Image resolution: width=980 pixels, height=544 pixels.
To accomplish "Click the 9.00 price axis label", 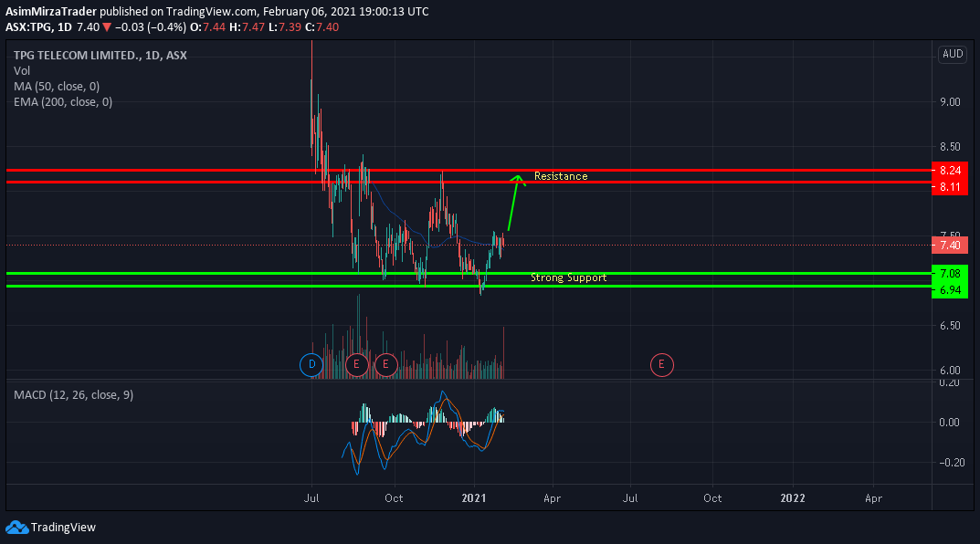I will point(950,102).
